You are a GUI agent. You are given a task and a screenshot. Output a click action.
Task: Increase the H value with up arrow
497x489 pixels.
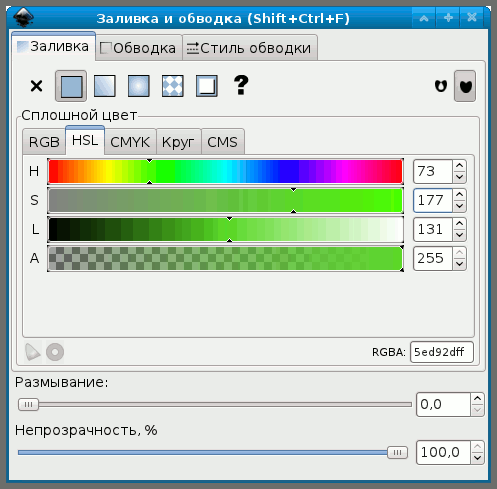tap(460, 166)
